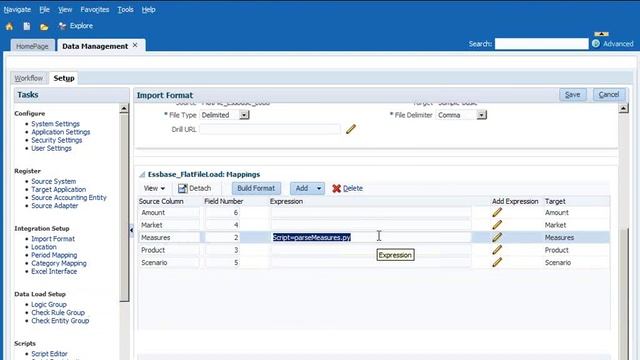Image resolution: width=640 pixels, height=360 pixels.
Task: Click pencil icon in Market row
Action: 497,225
